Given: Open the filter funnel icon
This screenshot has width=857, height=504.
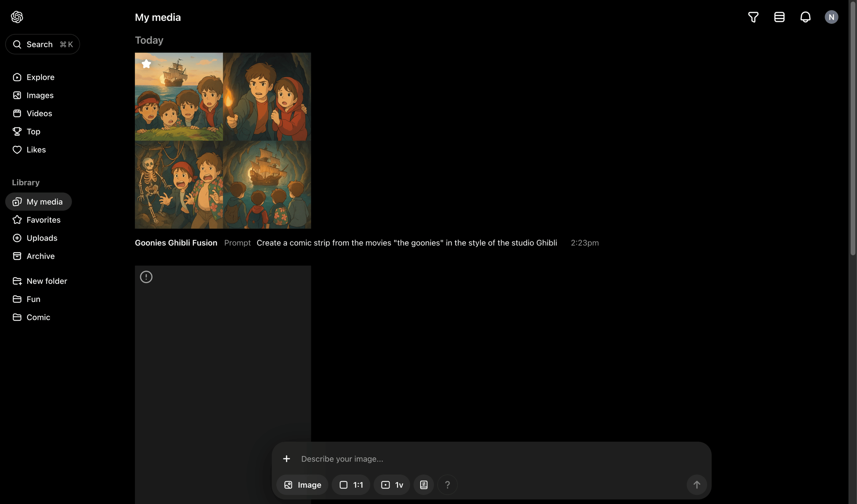Looking at the screenshot, I should pyautogui.click(x=753, y=17).
